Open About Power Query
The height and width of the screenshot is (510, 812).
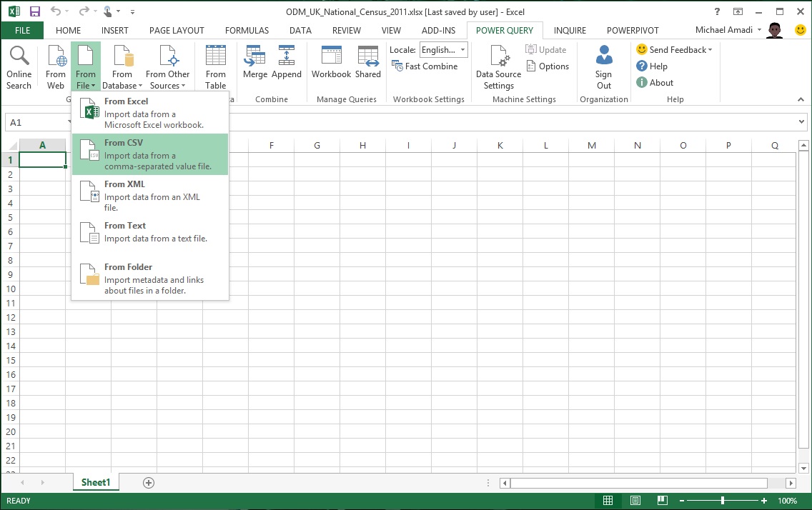point(655,83)
